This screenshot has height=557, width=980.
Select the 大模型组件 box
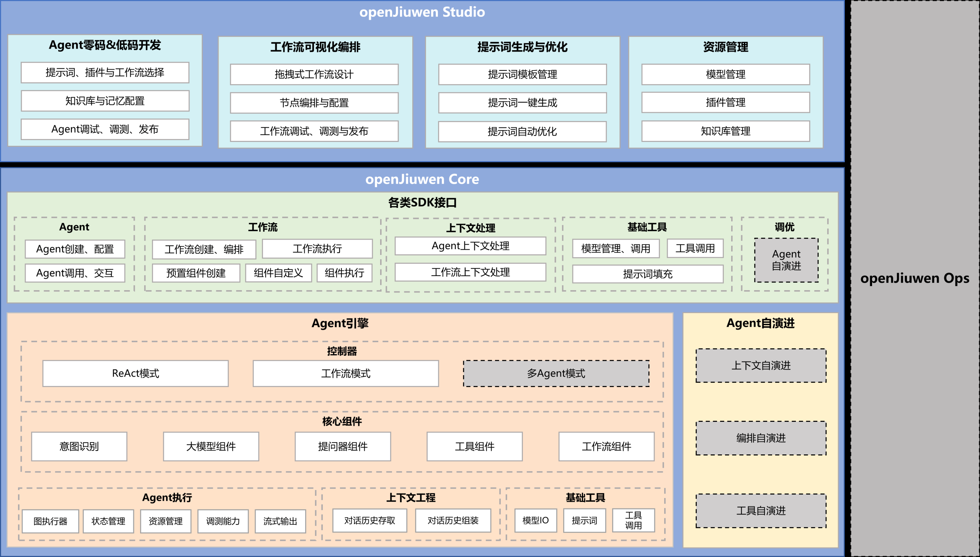coord(211,446)
